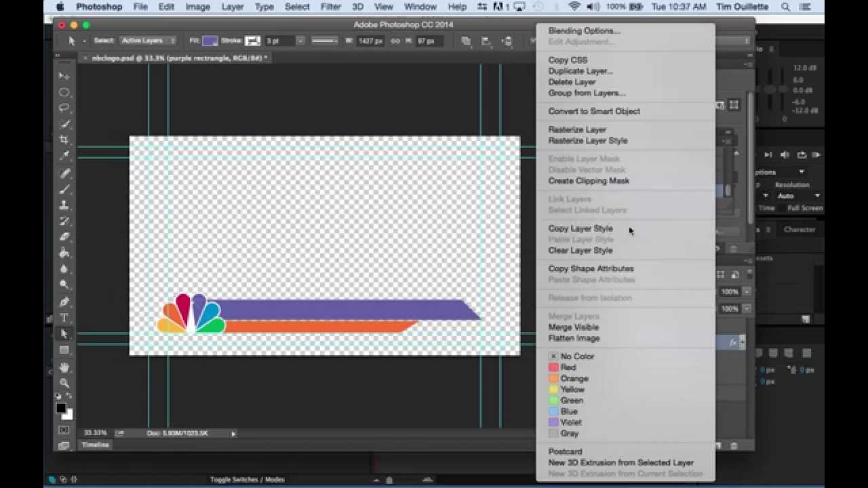The height and width of the screenshot is (488, 868).
Task: Toggle Quick Mask mode in toolbar
Action: pyautogui.click(x=64, y=430)
